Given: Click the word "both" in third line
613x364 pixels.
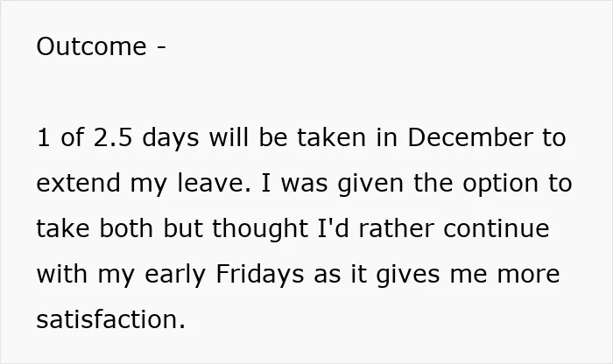Looking at the screenshot, I should click(126, 228).
